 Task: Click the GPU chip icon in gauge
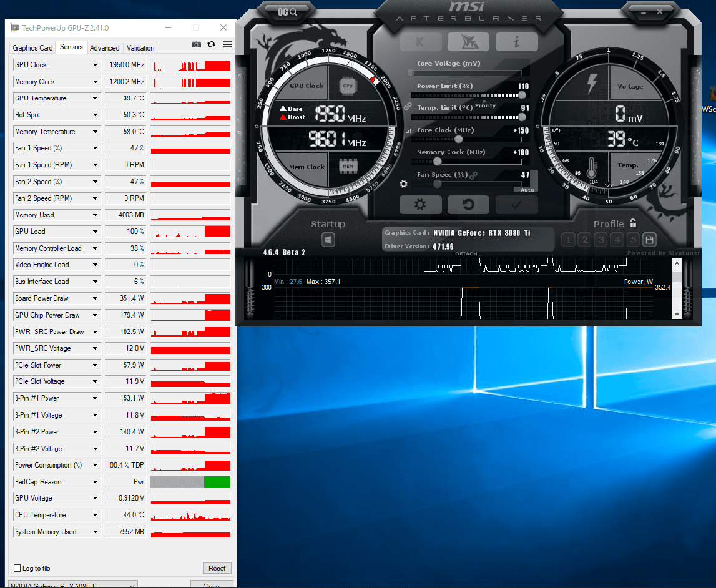click(x=348, y=86)
